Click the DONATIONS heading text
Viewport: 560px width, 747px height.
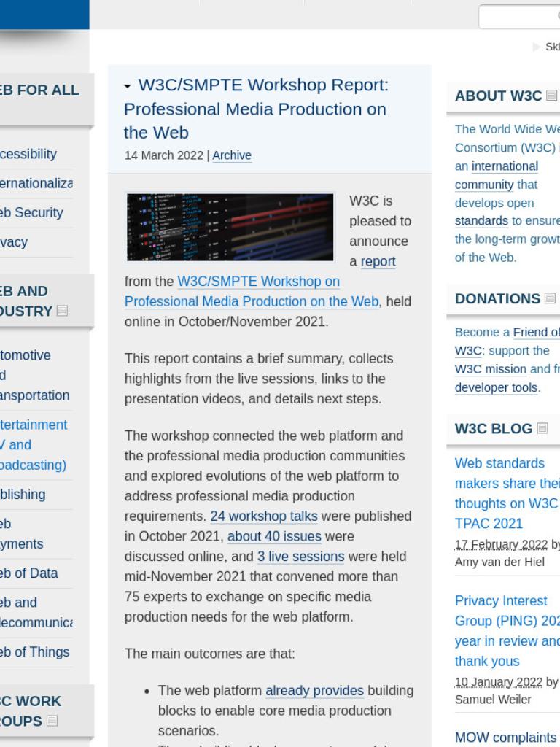tap(497, 298)
